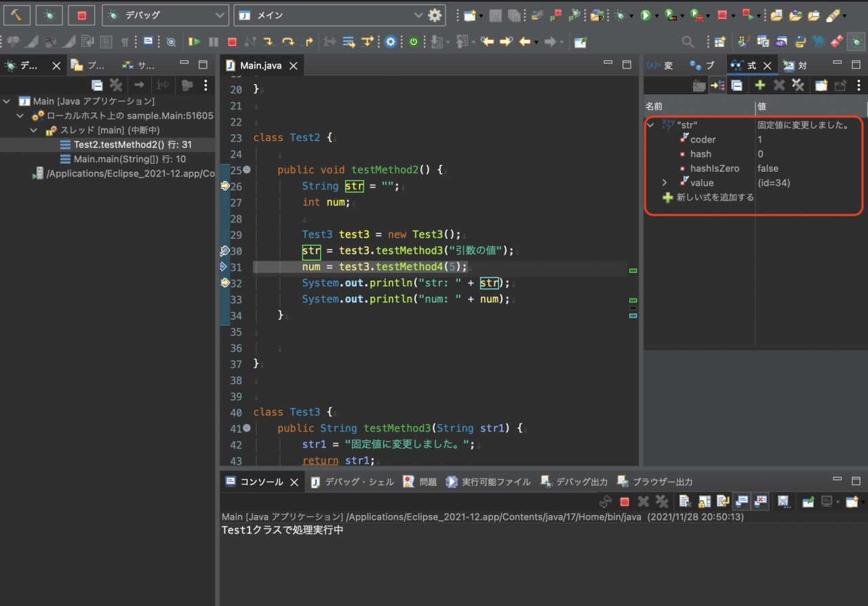Resume the suspended thread
Screen dimensions: 868x606
(195, 41)
